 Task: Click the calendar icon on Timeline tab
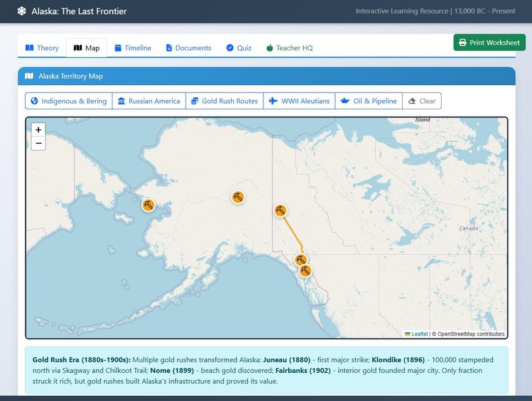tap(118, 48)
